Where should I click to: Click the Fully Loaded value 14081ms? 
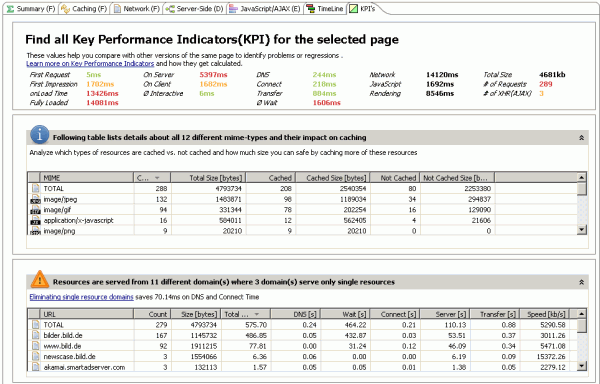tap(102, 103)
